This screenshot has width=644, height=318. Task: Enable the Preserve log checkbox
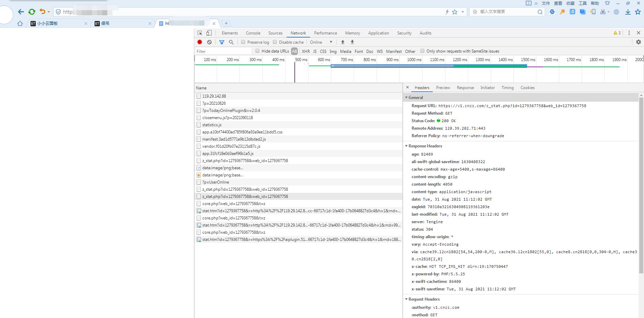(x=243, y=42)
